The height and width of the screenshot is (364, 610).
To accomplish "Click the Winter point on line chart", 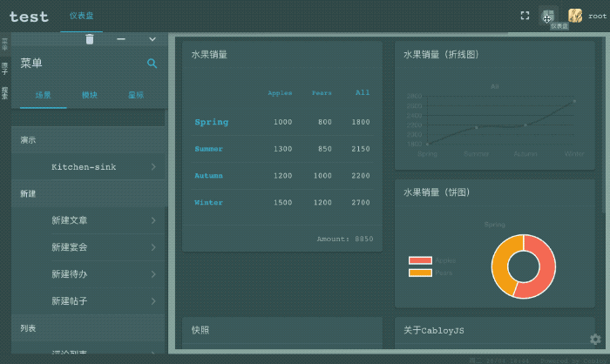I will 574,101.
